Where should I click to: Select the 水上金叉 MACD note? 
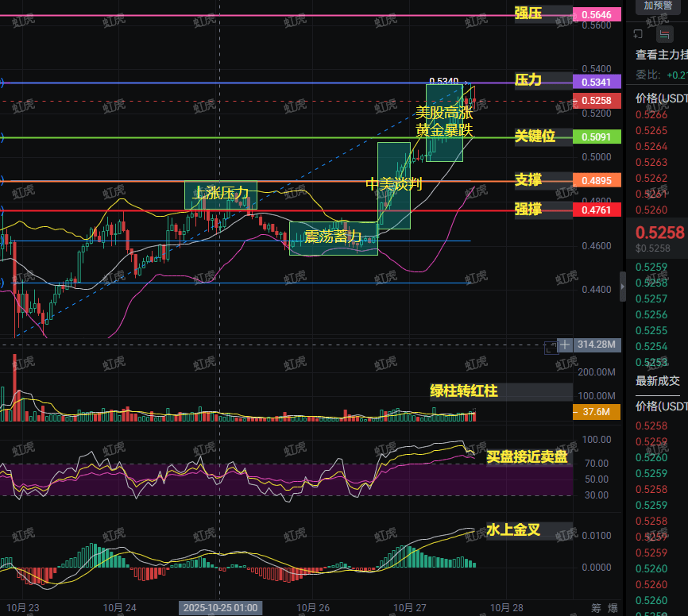(513, 530)
